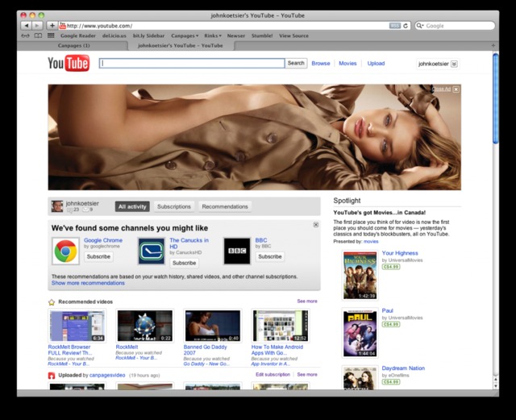This screenshot has width=516, height=420.
Task: Open the Paul movie poster
Action: [x=360, y=333]
